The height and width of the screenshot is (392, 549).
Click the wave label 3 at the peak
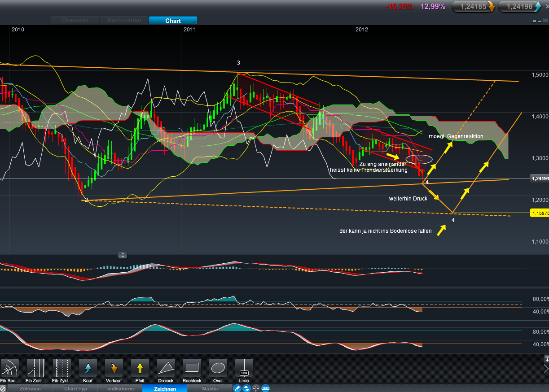click(x=239, y=63)
